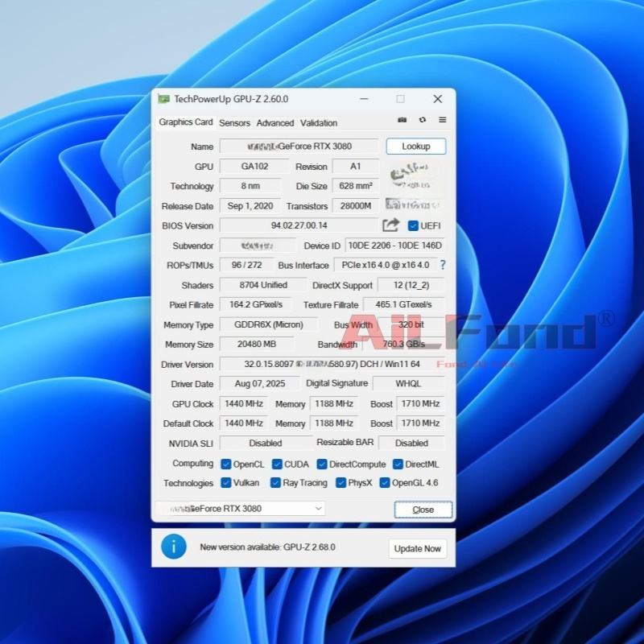The image size is (644, 644).
Task: Open the hamburger menu icon
Action: 442,120
